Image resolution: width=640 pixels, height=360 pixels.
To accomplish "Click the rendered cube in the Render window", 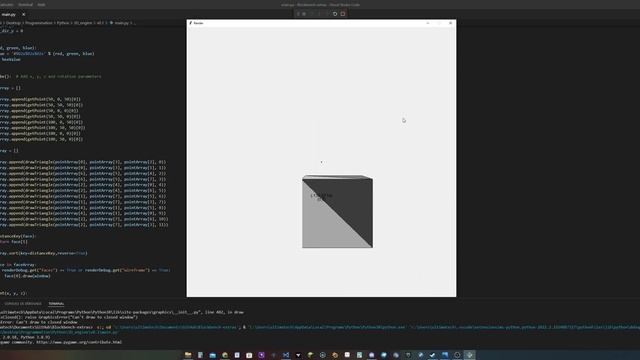I will [338, 211].
